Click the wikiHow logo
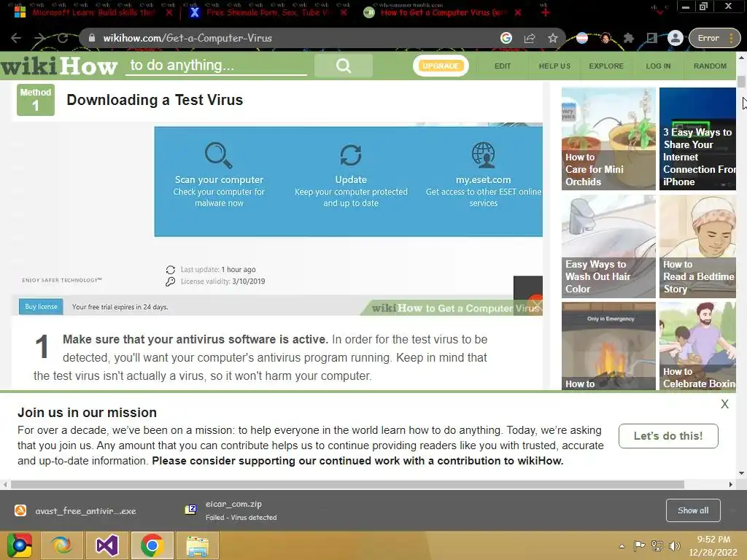This screenshot has height=560, width=747. (58, 66)
